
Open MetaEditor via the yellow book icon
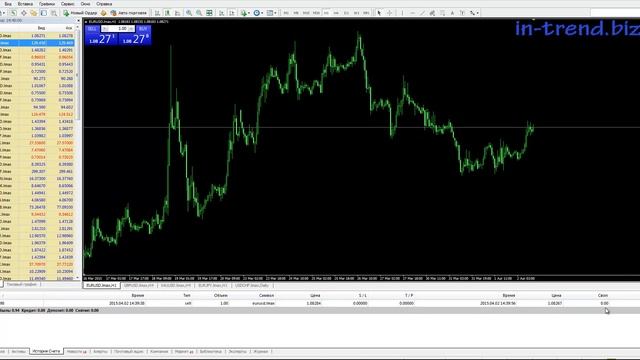[103, 13]
